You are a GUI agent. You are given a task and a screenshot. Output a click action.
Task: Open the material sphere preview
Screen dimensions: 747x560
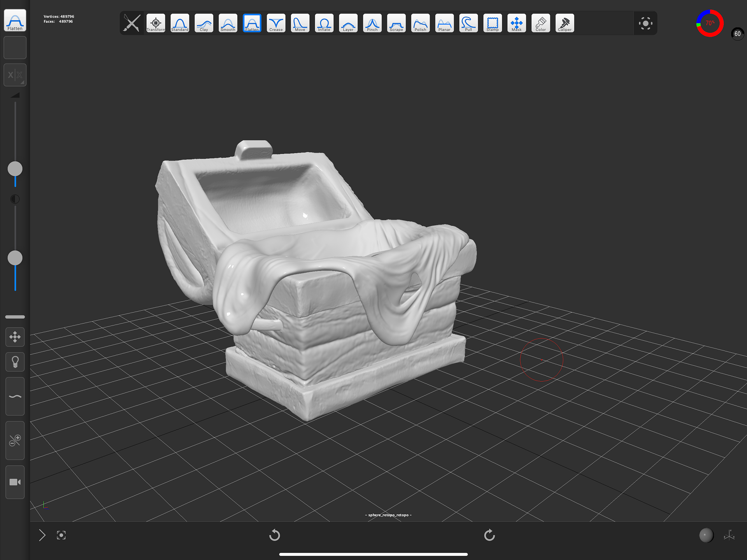(706, 535)
